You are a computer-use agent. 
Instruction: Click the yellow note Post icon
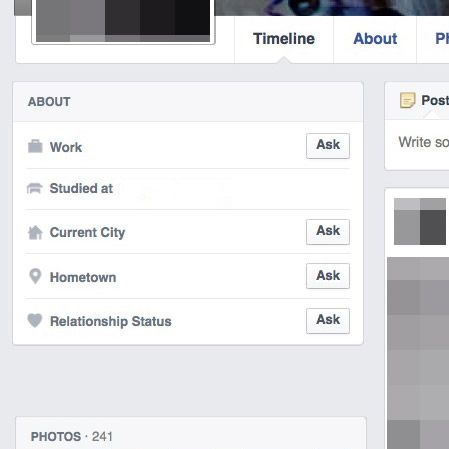tap(407, 100)
